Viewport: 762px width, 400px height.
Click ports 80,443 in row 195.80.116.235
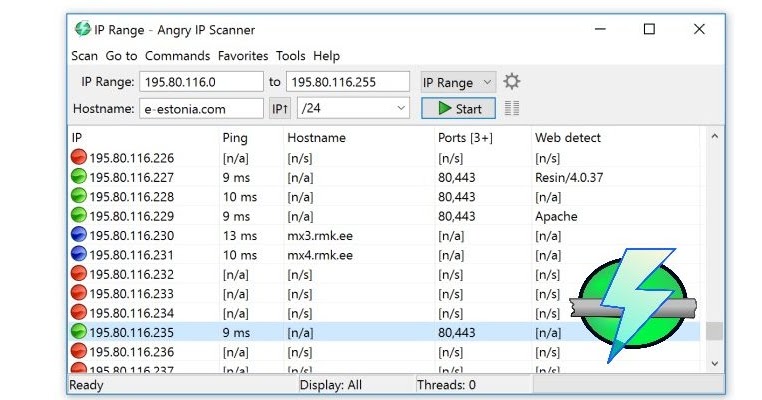[456, 332]
